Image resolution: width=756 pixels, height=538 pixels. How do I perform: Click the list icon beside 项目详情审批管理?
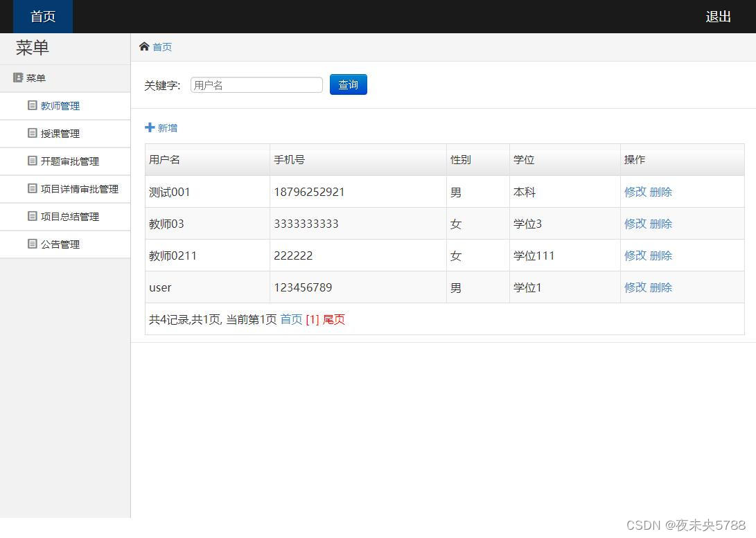pos(33,188)
